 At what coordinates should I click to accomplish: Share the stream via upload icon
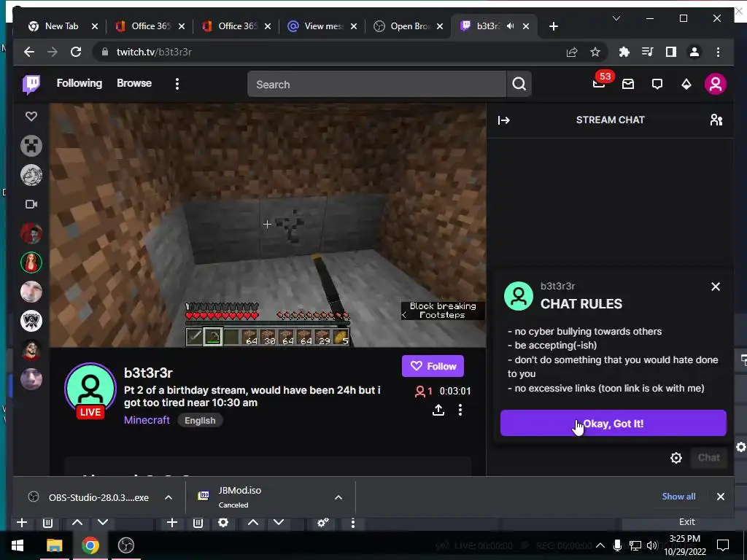(x=438, y=410)
